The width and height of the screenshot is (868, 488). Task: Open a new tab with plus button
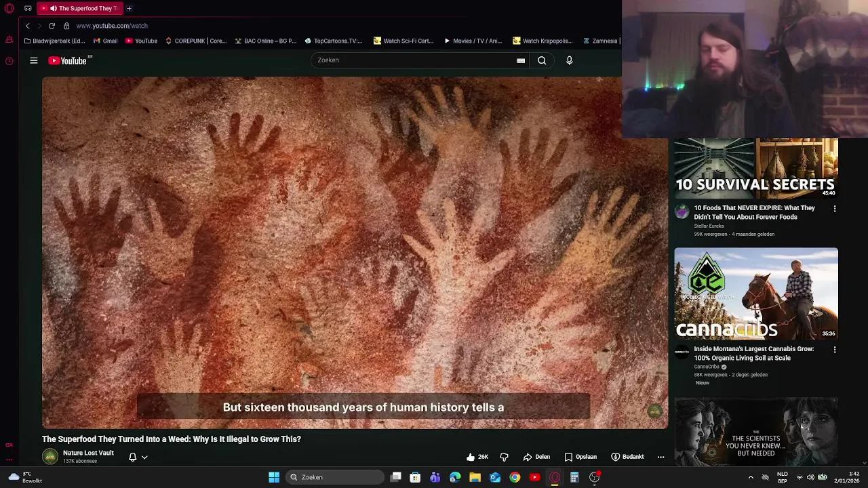pyautogui.click(x=129, y=8)
